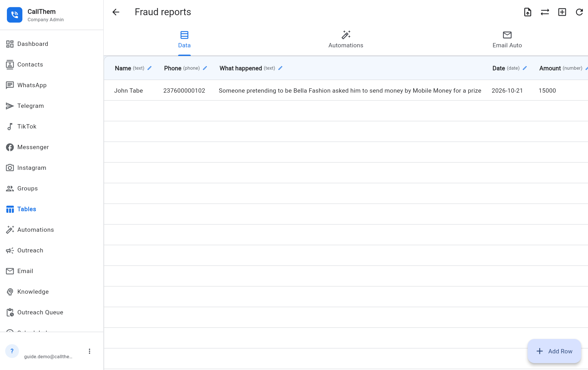Image resolution: width=588 pixels, height=370 pixels.
Task: Open Automations in the sidebar
Action: (52, 230)
